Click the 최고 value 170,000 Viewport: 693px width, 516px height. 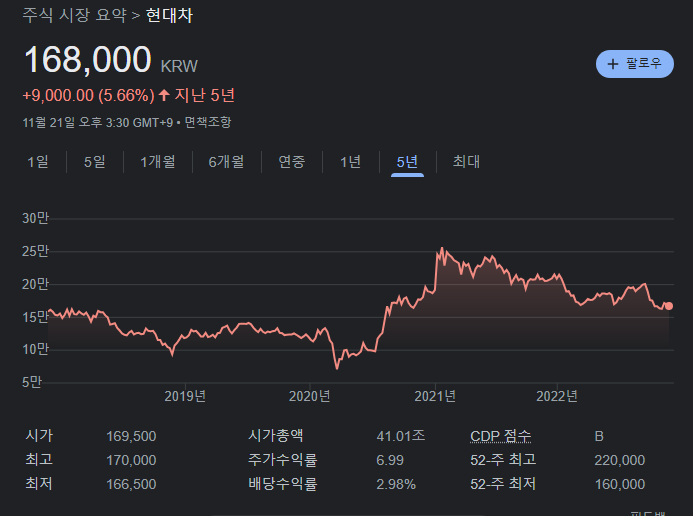tap(131, 460)
